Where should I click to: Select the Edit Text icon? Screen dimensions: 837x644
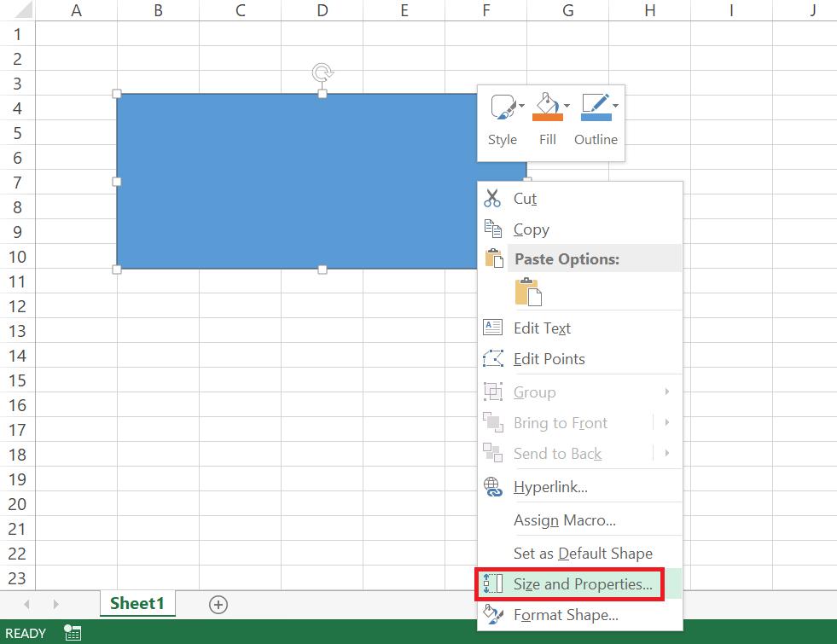tap(492, 327)
